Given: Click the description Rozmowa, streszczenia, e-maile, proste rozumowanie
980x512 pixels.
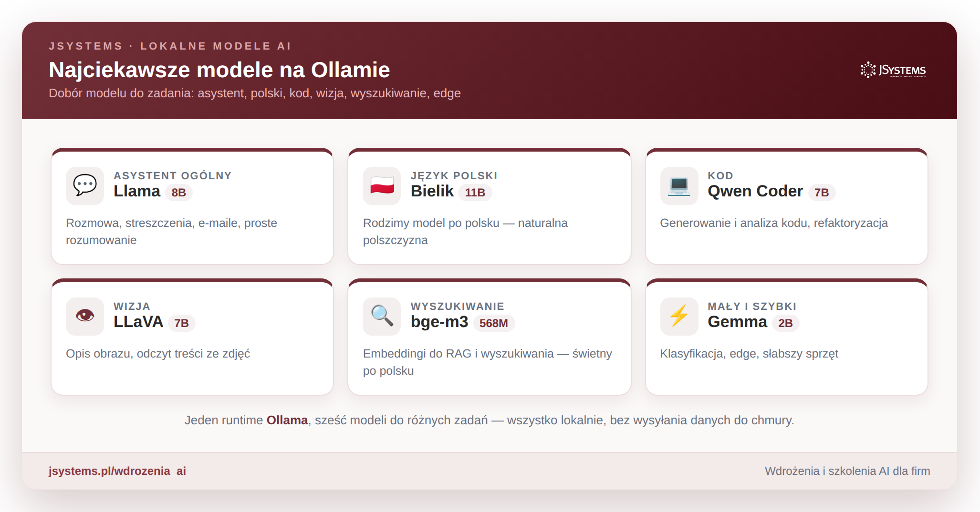Looking at the screenshot, I should pyautogui.click(x=171, y=232).
